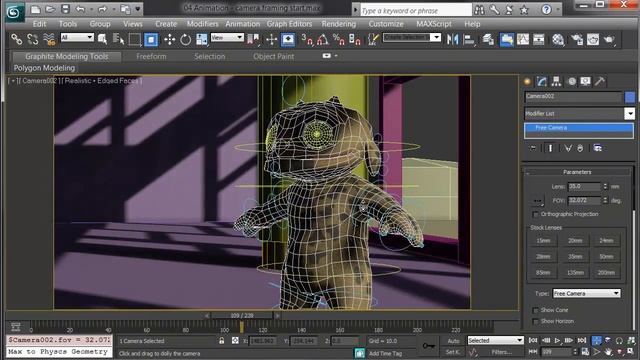Expand the Polygon Modeling panel
Viewport: 640px width, 360px height.
(44, 68)
